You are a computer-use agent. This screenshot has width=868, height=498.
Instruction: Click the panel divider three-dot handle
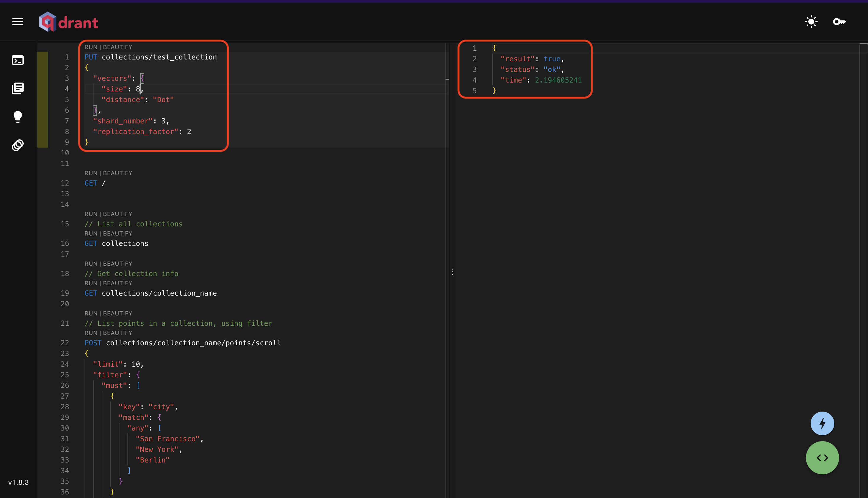[x=452, y=272]
